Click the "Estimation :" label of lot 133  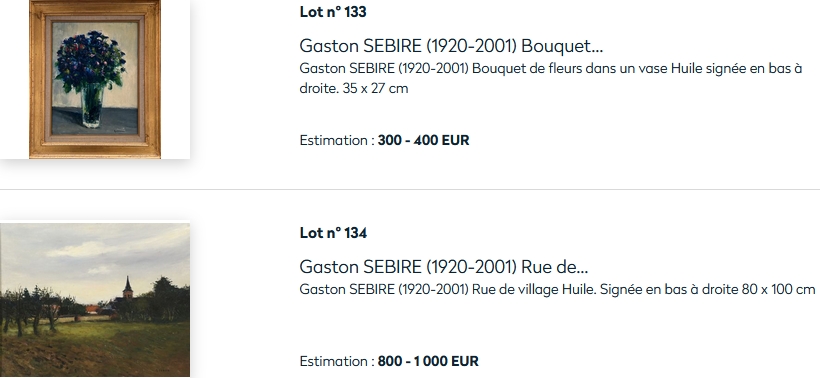click(337, 141)
